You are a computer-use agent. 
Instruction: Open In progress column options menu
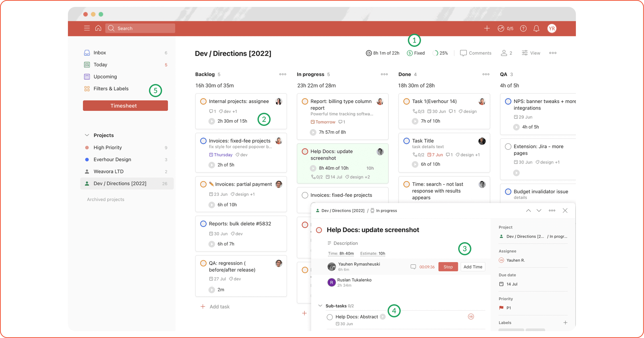384,74
